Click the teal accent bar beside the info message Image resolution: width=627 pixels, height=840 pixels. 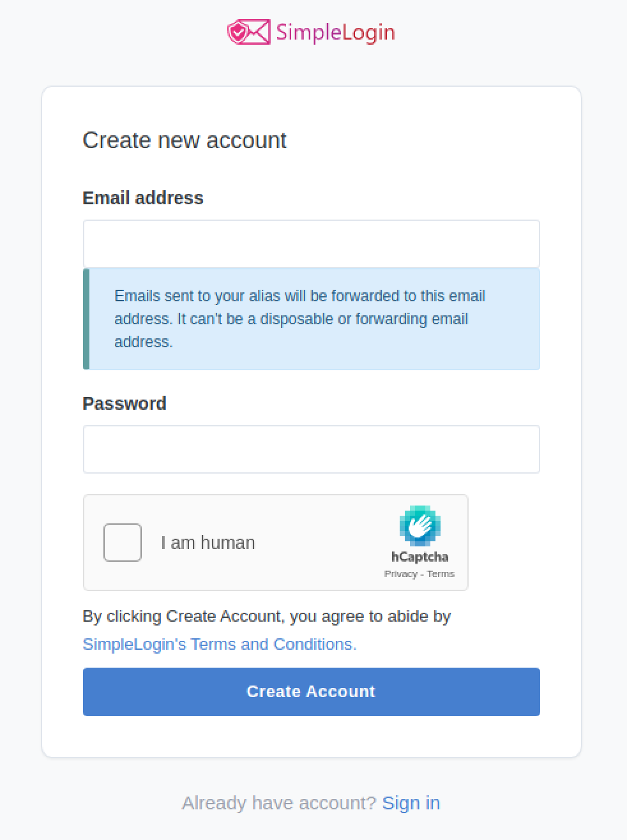(86, 319)
